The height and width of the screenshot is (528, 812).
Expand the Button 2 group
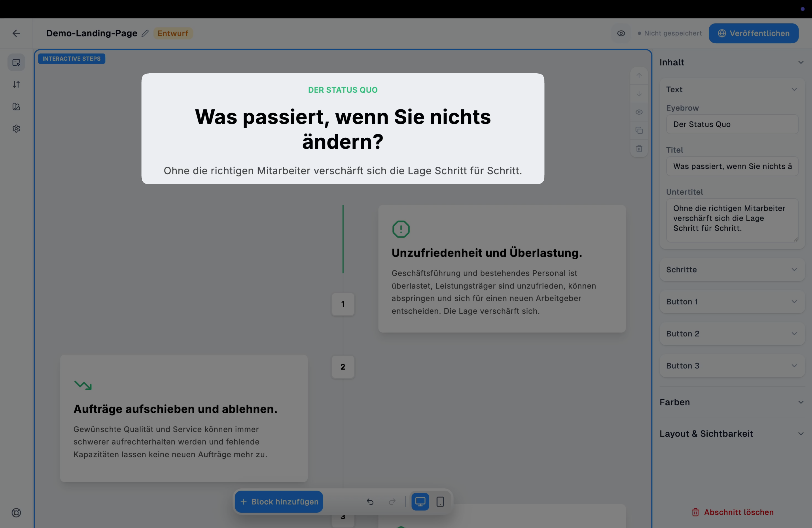732,334
